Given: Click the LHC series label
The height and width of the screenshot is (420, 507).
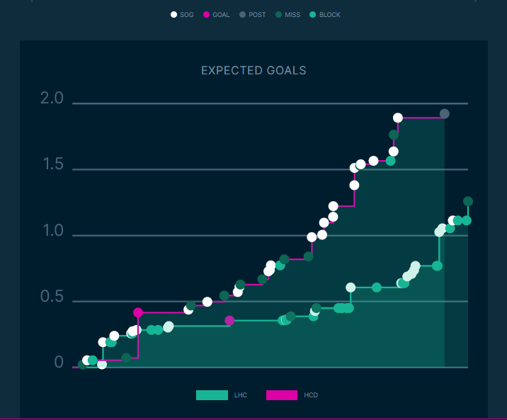Looking at the screenshot, I should point(241,395).
